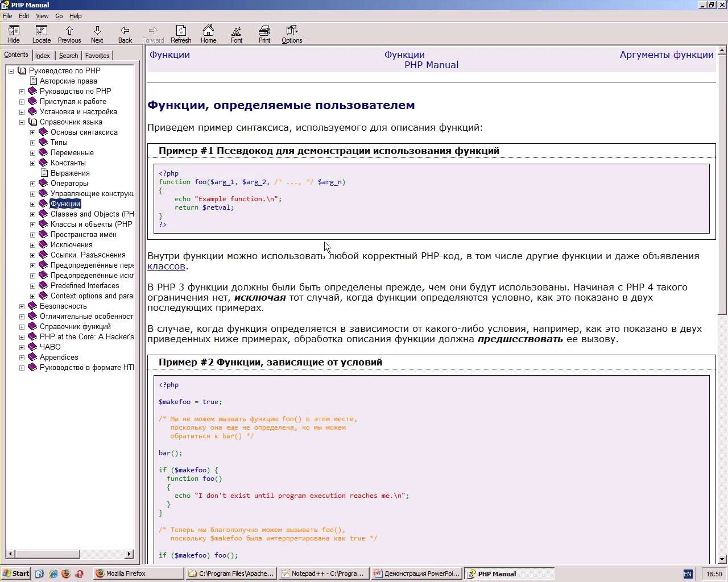The image size is (728, 582).
Task: Click the content pane vertical scrollbar thumb
Action: 722,185
